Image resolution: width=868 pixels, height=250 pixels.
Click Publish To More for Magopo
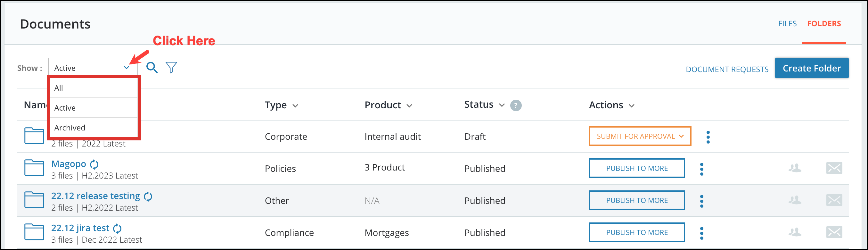(x=636, y=168)
